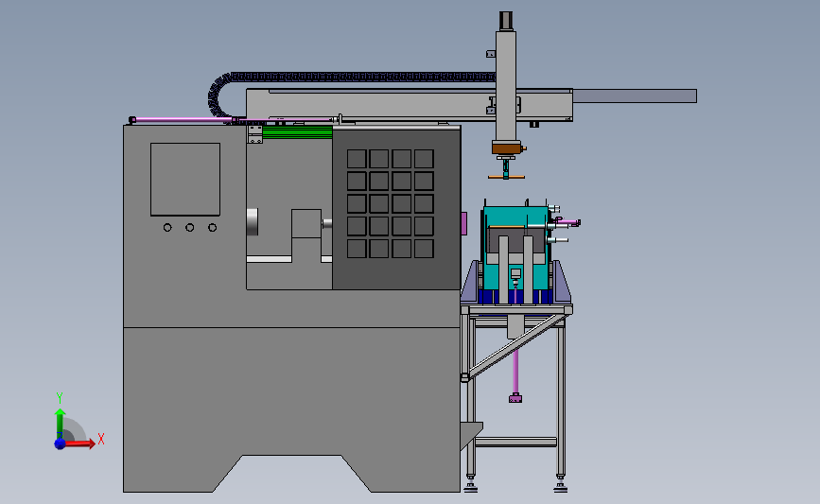Image resolution: width=820 pixels, height=504 pixels.
Task: Select the diagonal brace of the table
Action: 516,345
